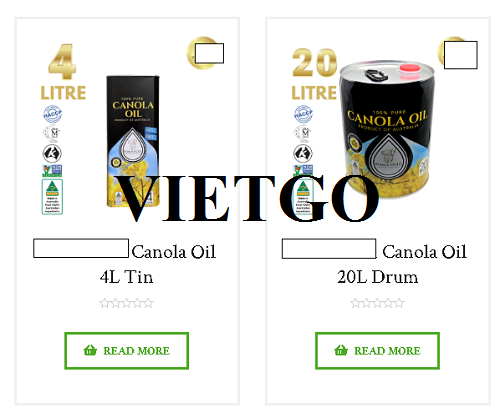Click the Australian Made logo on the 4L card
Screen dimensions: 500x418
coord(52,197)
